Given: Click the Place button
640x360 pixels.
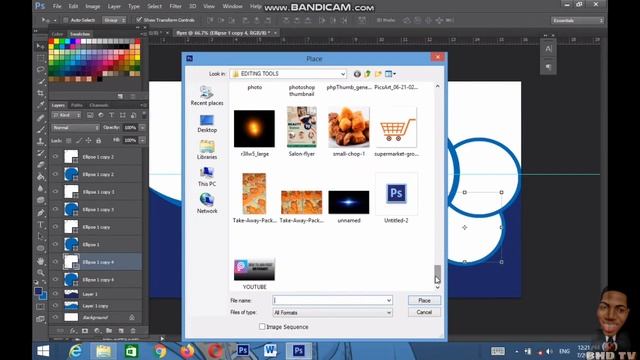Looking at the screenshot, I should pyautogui.click(x=424, y=300).
